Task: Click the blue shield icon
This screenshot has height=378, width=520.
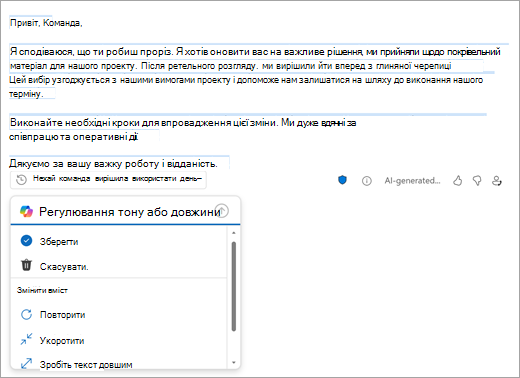Action: 342,180
